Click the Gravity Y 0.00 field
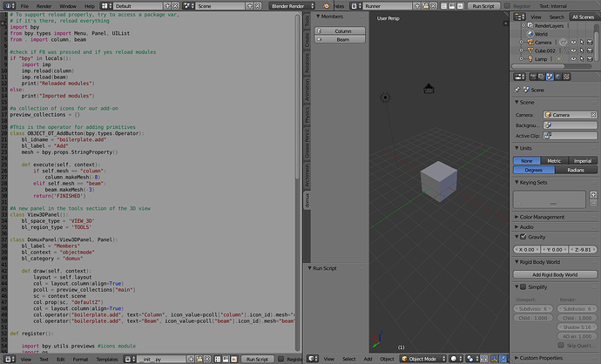Viewport: 601px width, 364px height. pos(555,249)
